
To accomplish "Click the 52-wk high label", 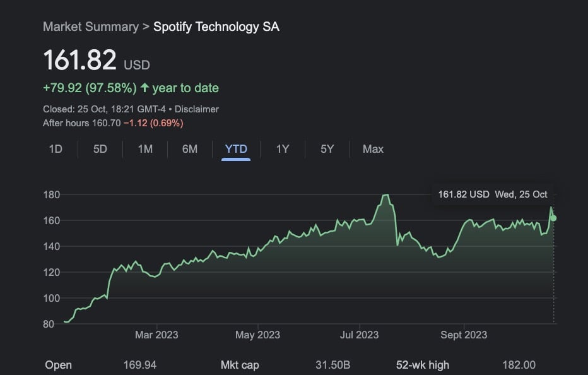I will click(x=422, y=365).
